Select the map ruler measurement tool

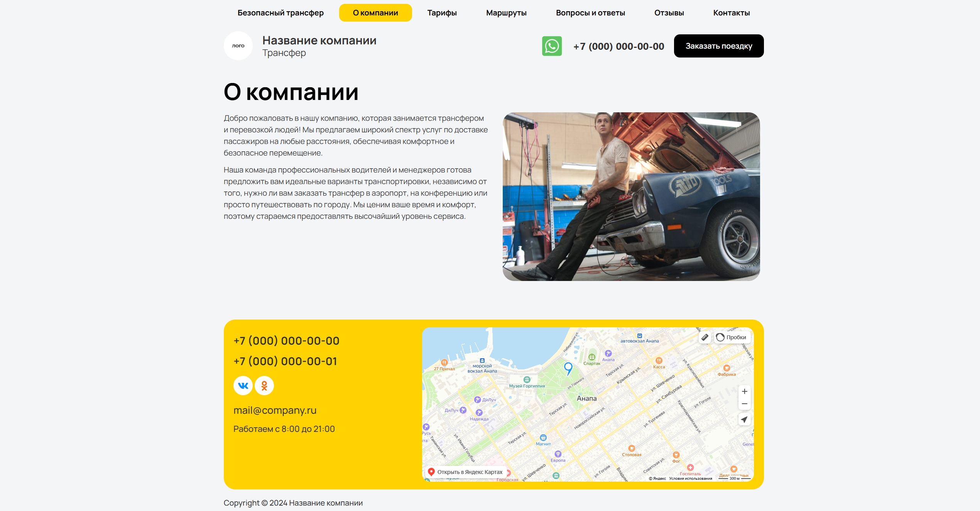click(705, 337)
